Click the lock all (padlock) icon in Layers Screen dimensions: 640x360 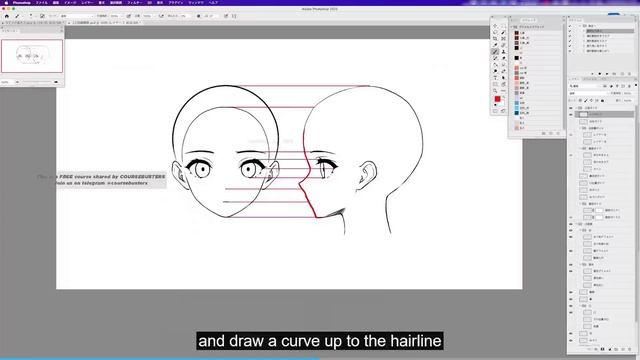point(602,100)
